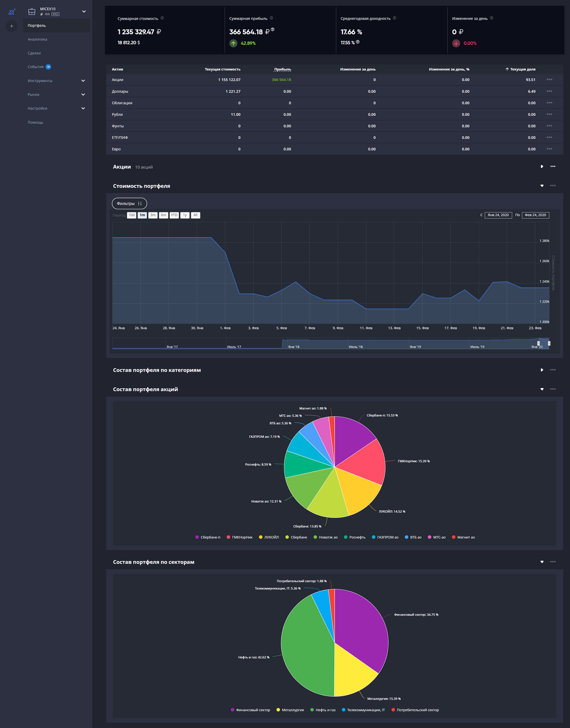Open three-dots menu for Акции table row
This screenshot has width=570, height=728.
[549, 80]
